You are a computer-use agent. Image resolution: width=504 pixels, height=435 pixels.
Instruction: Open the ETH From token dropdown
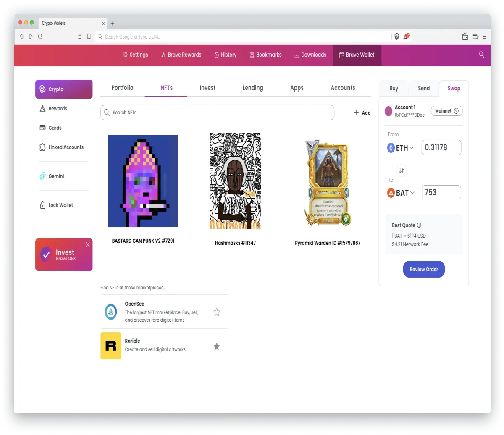(401, 148)
